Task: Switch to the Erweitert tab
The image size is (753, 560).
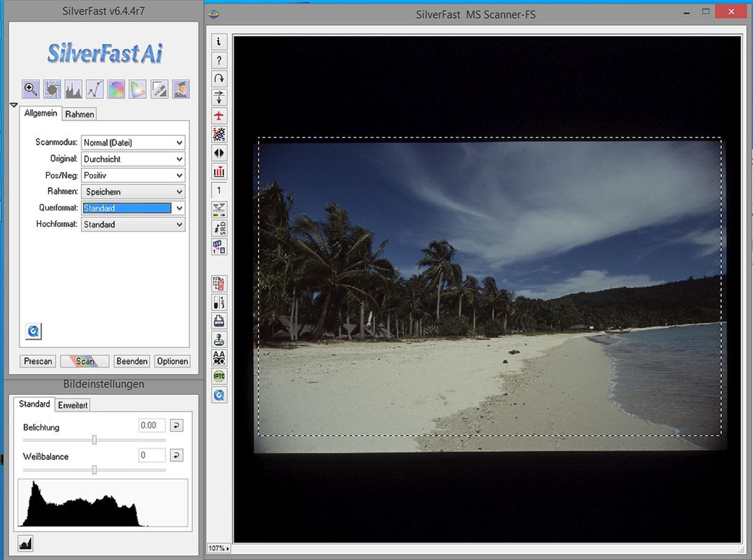Action: click(72, 405)
